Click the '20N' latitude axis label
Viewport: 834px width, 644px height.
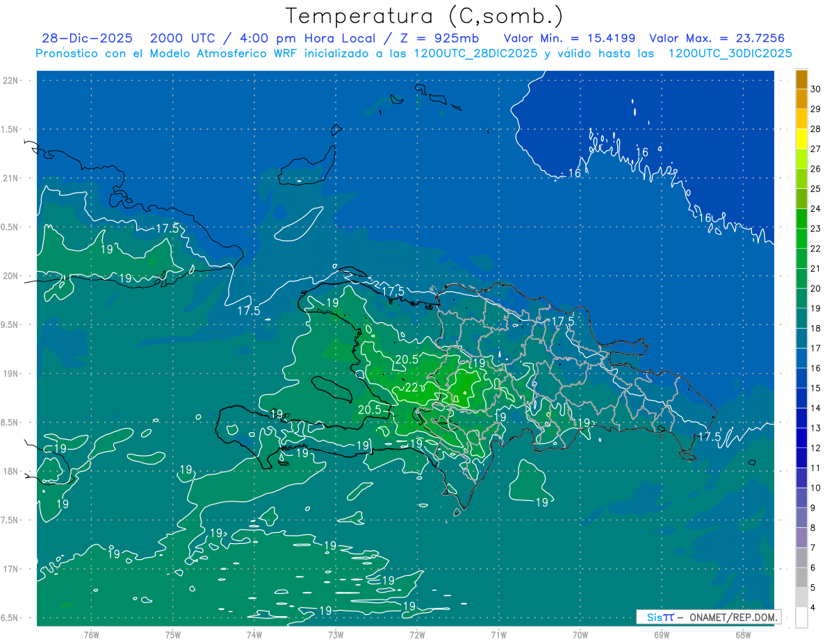pyautogui.click(x=10, y=276)
